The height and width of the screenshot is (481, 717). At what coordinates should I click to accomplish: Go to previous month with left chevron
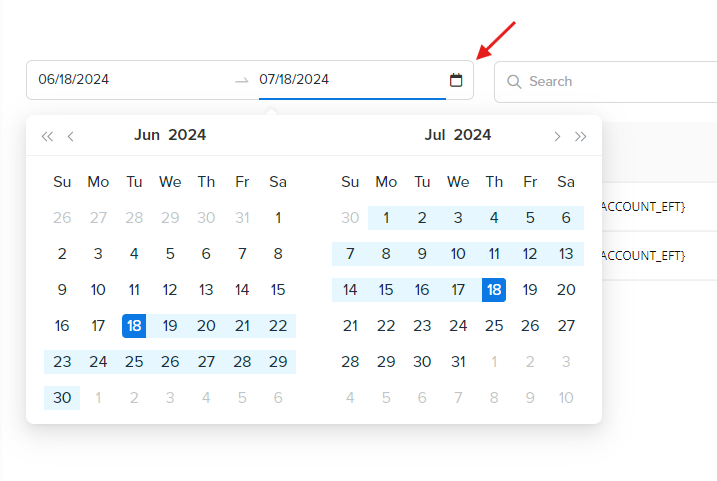(x=70, y=136)
